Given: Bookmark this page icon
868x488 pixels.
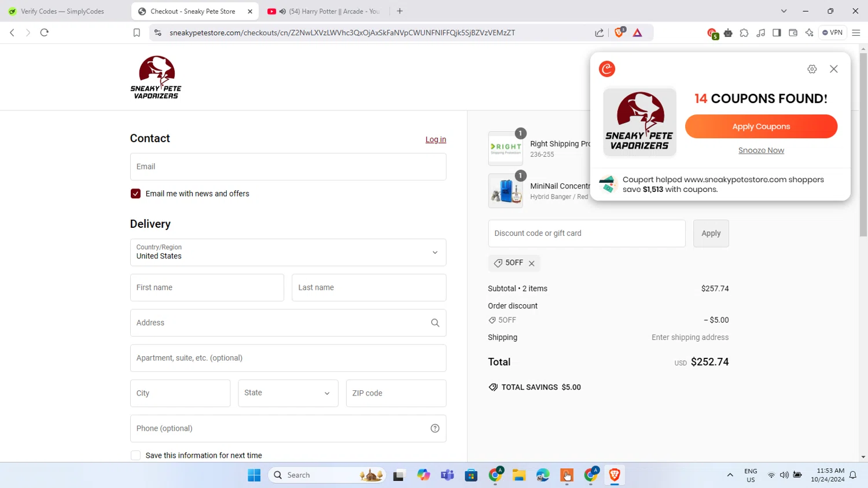Looking at the screenshot, I should [137, 32].
